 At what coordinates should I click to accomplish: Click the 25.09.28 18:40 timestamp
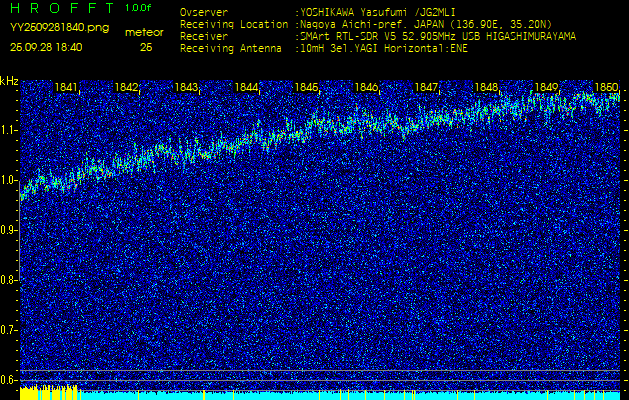pyautogui.click(x=46, y=47)
